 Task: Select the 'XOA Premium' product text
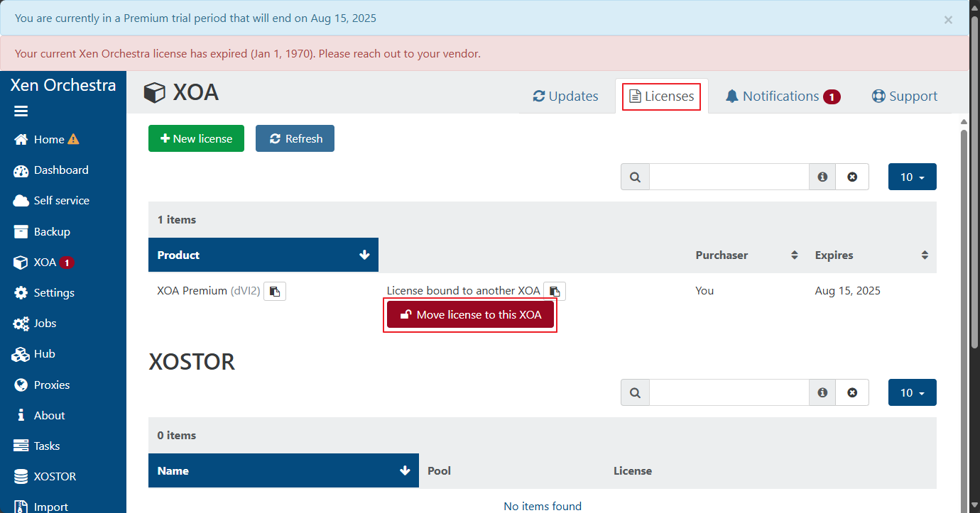192,290
